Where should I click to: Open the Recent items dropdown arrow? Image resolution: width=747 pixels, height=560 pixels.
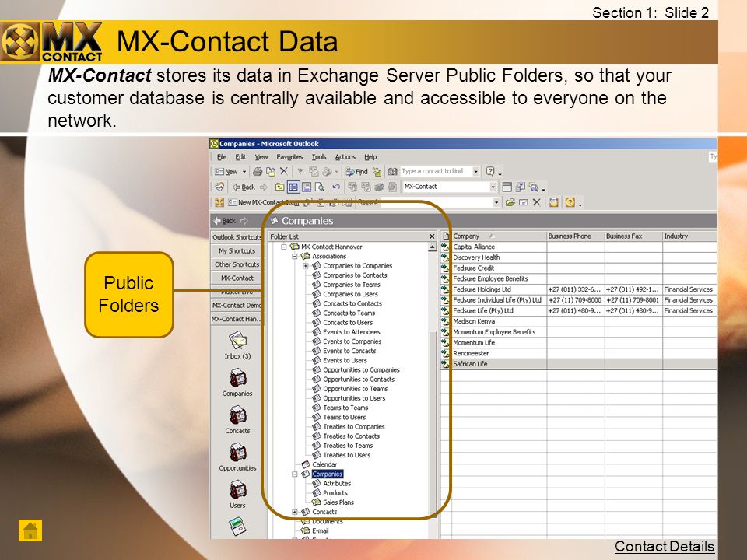pos(496,202)
